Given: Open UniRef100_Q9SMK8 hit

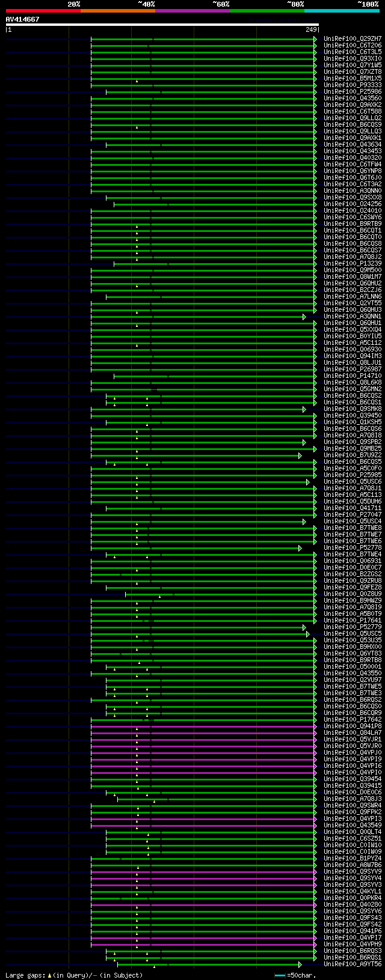Looking at the screenshot, I should point(353,409).
